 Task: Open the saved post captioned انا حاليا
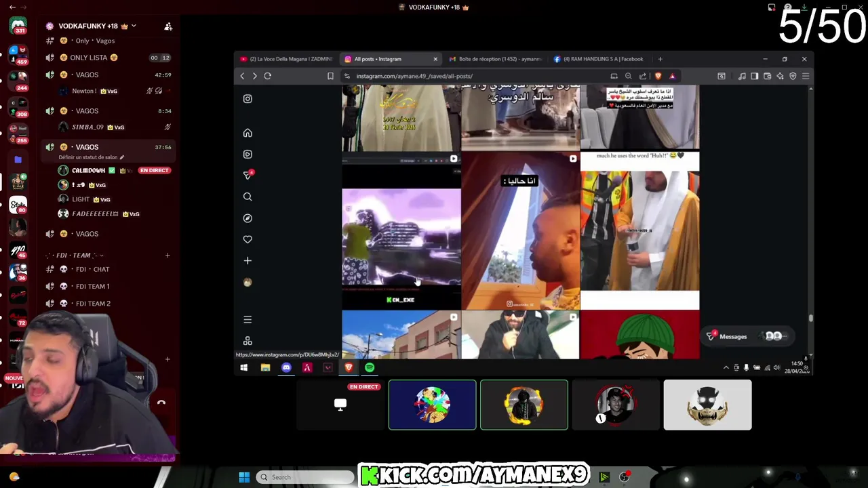click(x=521, y=231)
